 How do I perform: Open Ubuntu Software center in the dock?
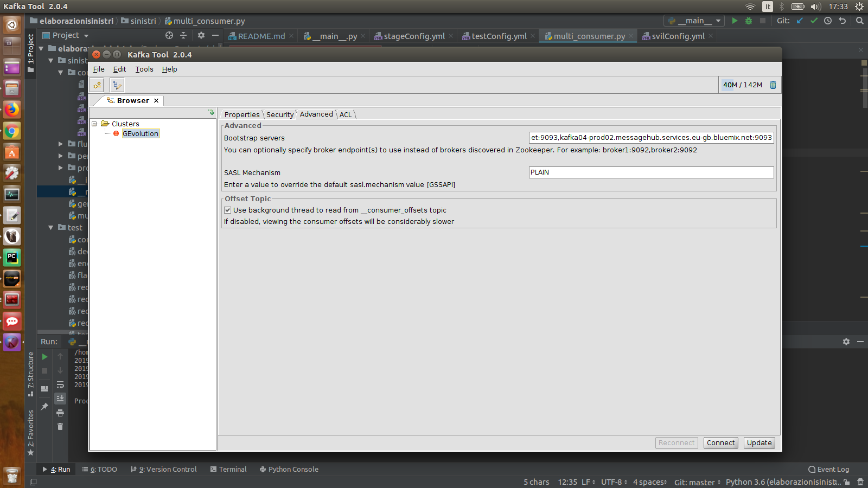pos(12,152)
